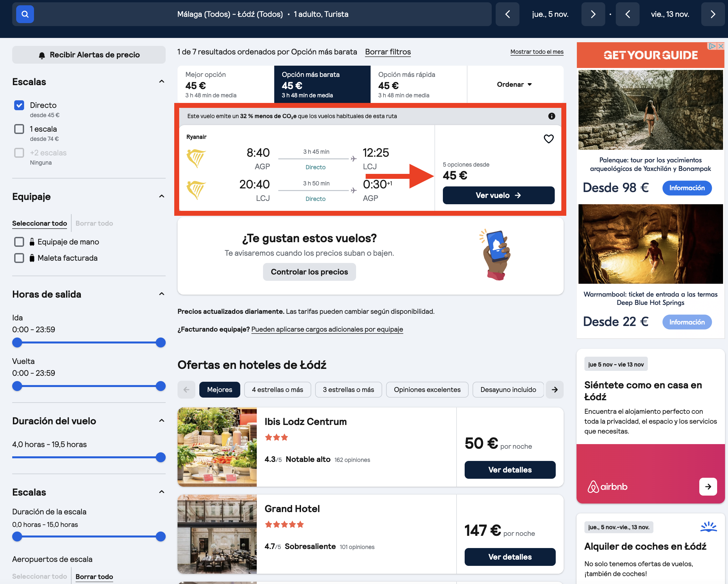Click Ryanair logo on return flight

196,190
